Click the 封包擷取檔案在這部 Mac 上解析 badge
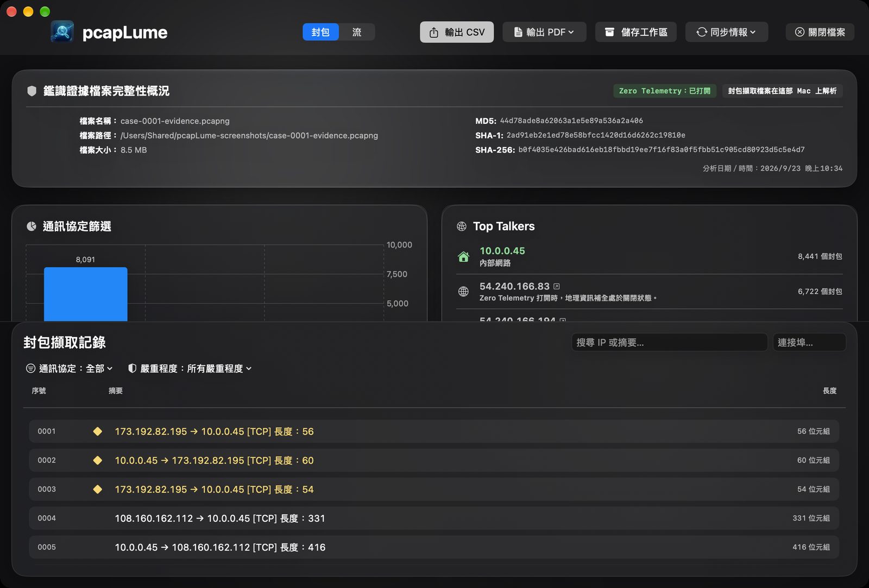The height and width of the screenshot is (588, 869). 782,91
